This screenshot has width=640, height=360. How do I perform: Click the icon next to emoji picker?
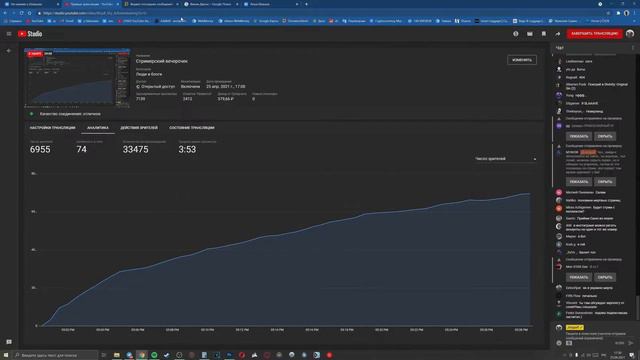coord(569,343)
